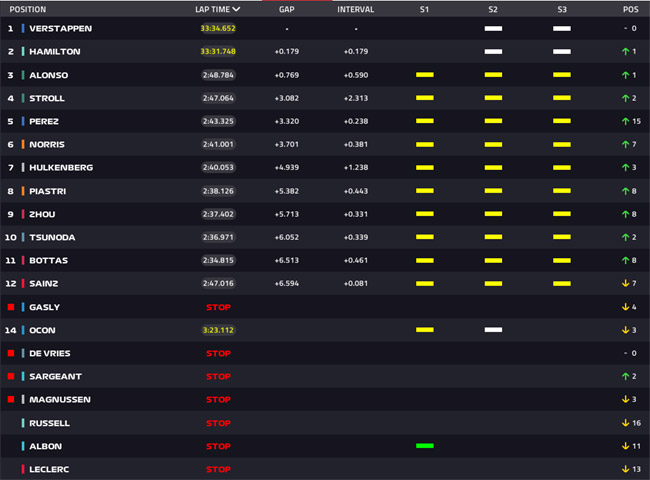Select driver name PEREZ
Image resolution: width=650 pixels, height=480 pixels.
(44, 121)
